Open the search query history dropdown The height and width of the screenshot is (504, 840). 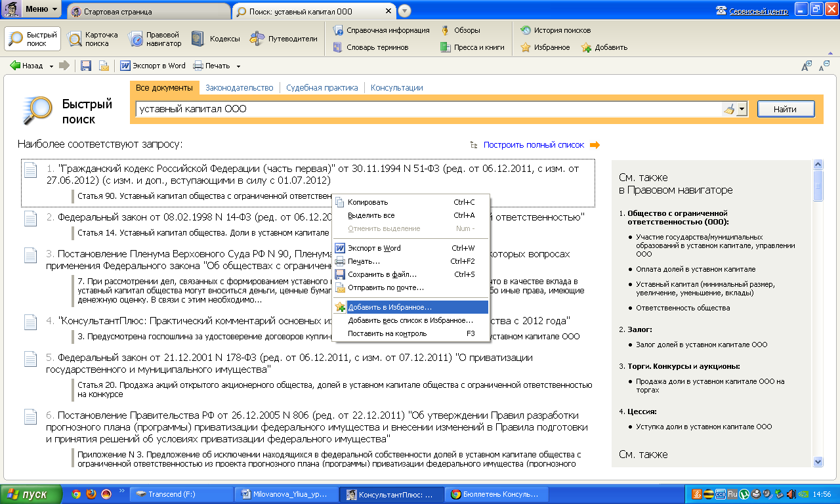point(742,109)
